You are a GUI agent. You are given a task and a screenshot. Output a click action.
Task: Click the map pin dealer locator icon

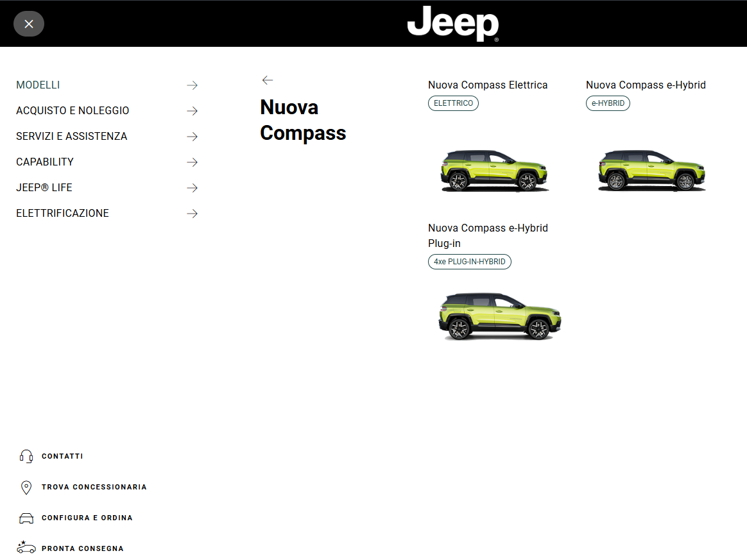pyautogui.click(x=26, y=488)
